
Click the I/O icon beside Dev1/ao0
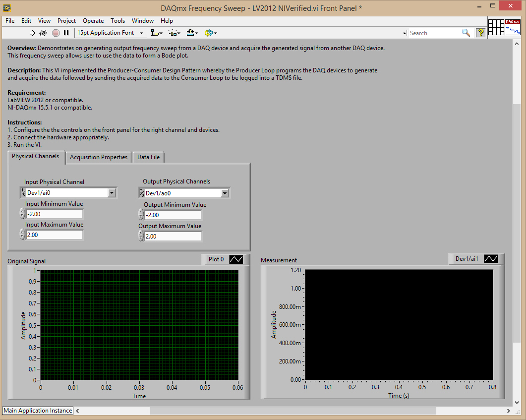point(142,193)
